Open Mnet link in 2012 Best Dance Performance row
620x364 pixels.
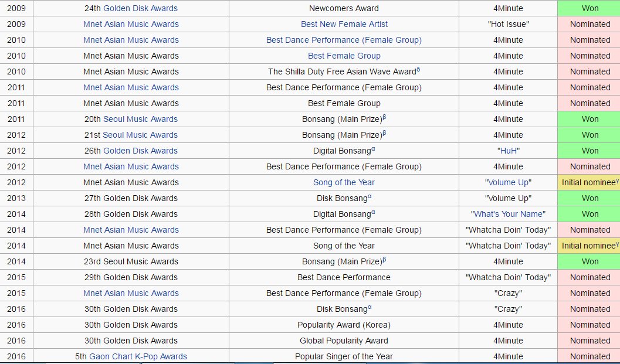click(x=131, y=166)
